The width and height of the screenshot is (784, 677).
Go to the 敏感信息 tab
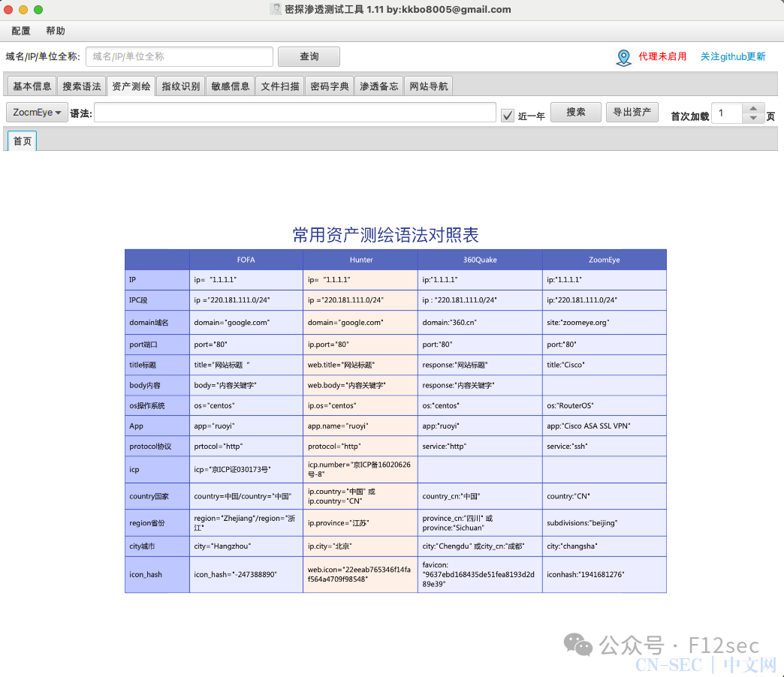[x=230, y=86]
